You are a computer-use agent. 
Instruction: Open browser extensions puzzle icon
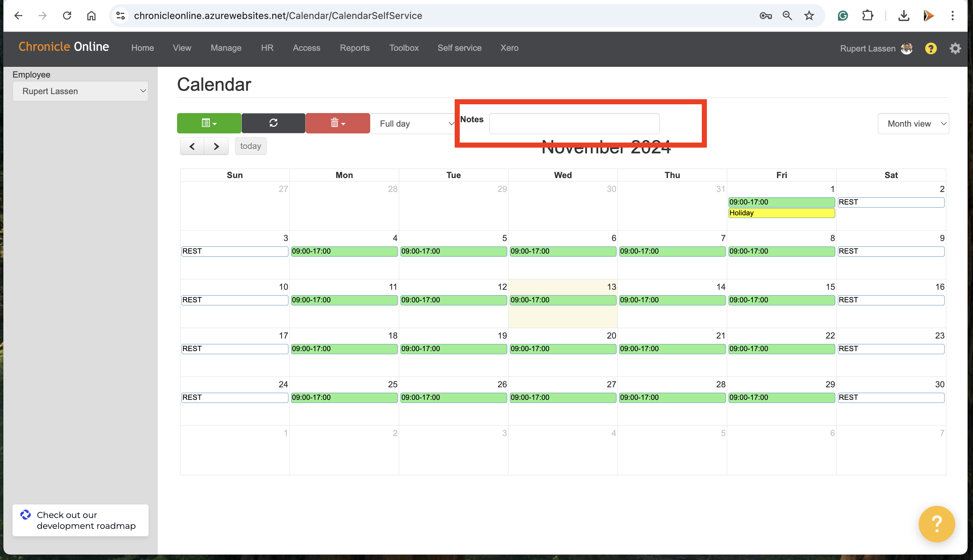[x=868, y=16]
